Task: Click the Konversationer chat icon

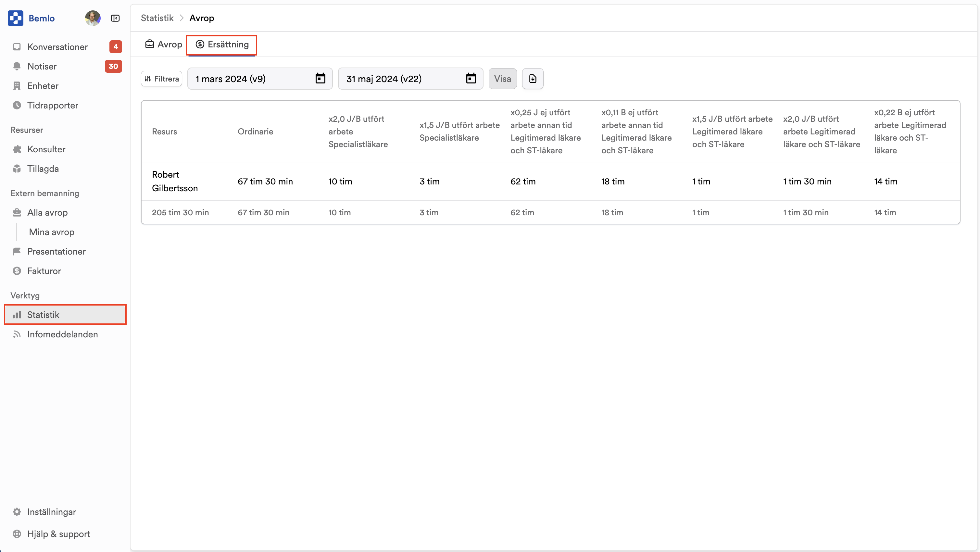Action: 17,47
